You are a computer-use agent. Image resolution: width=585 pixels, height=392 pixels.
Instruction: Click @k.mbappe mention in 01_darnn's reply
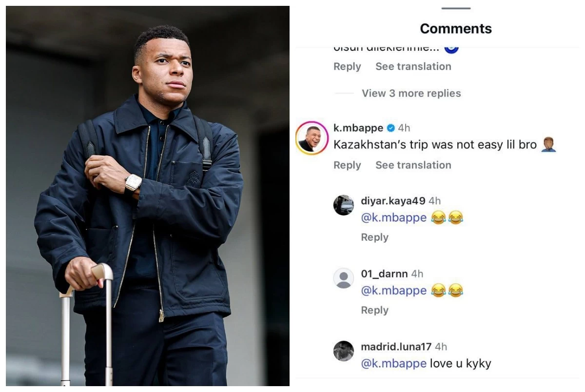pos(393,291)
